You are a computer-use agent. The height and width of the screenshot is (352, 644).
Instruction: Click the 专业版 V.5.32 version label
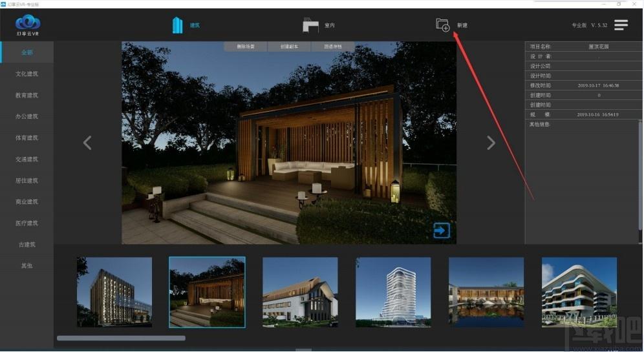click(x=590, y=25)
